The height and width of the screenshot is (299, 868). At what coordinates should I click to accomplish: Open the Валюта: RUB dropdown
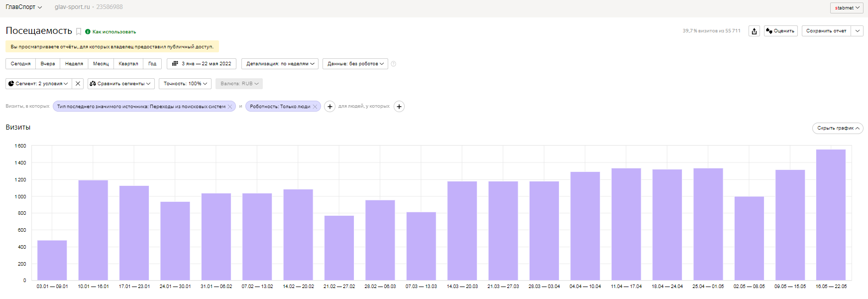[x=239, y=84]
